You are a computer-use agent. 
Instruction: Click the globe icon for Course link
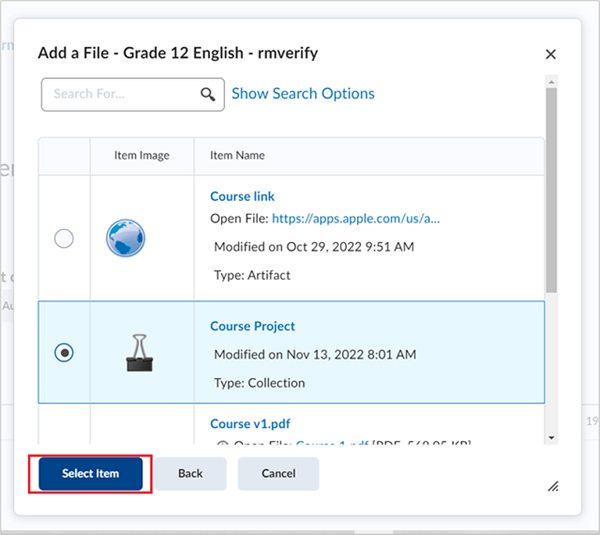[x=126, y=239]
